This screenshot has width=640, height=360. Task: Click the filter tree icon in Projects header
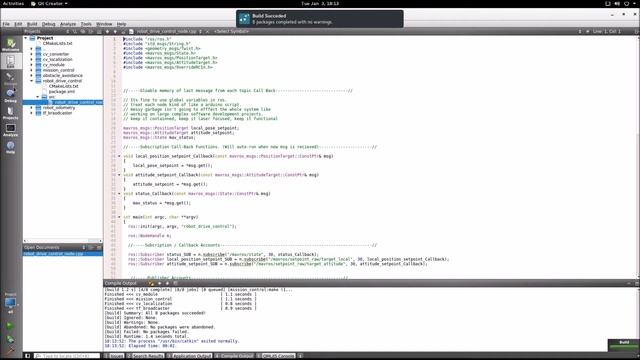[x=75, y=31]
